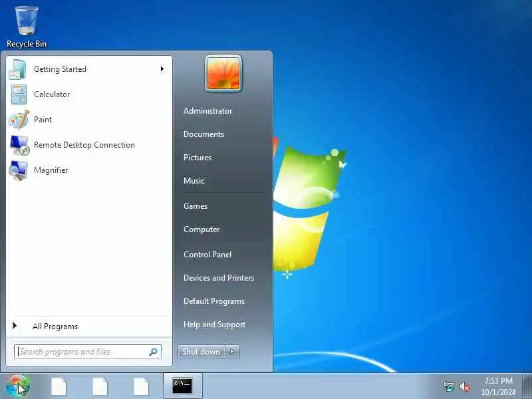Screen dimensions: 532x399
Task: Click the taskbar clock showing 7:53 PM
Action: tap(498, 386)
